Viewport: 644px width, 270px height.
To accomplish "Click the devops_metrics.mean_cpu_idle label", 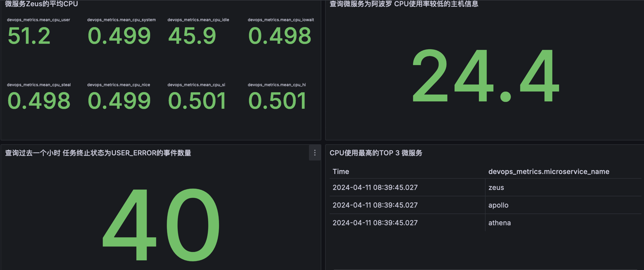I will pyautogui.click(x=198, y=20).
